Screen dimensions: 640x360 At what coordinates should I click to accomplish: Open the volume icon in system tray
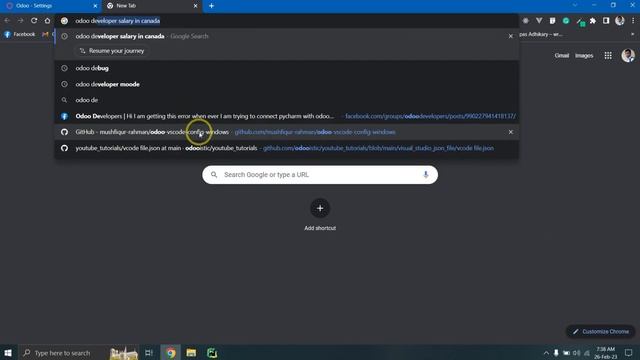click(576, 353)
